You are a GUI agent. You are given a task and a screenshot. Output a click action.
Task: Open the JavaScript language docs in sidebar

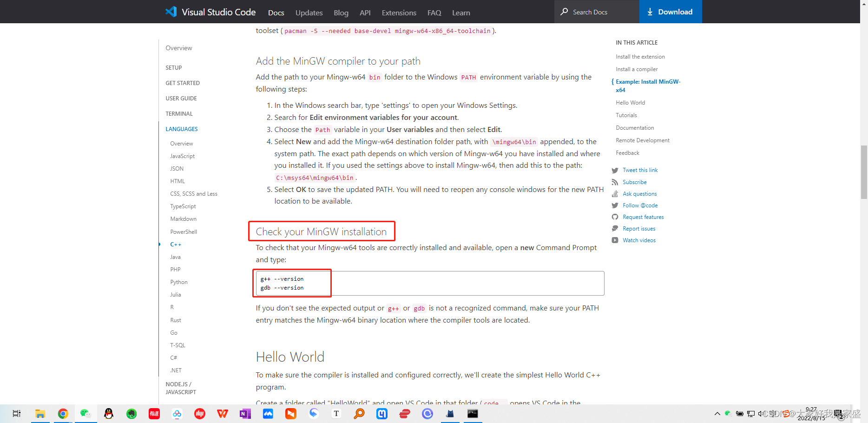click(183, 156)
